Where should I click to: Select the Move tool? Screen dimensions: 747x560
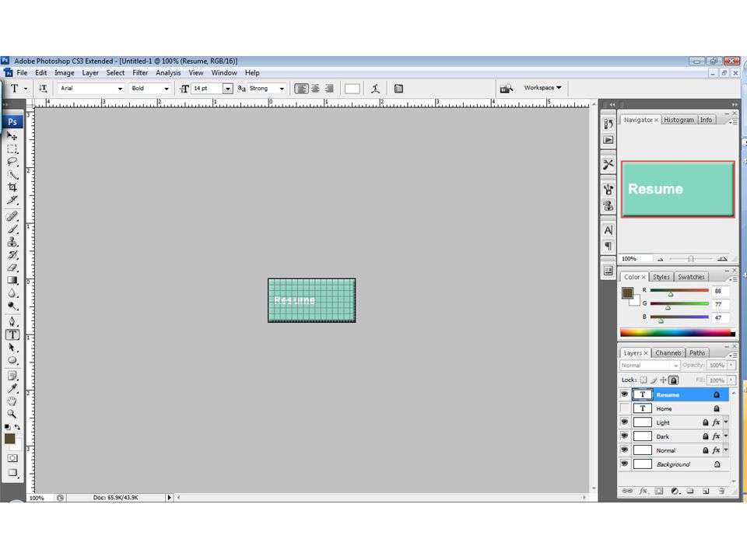click(12, 136)
